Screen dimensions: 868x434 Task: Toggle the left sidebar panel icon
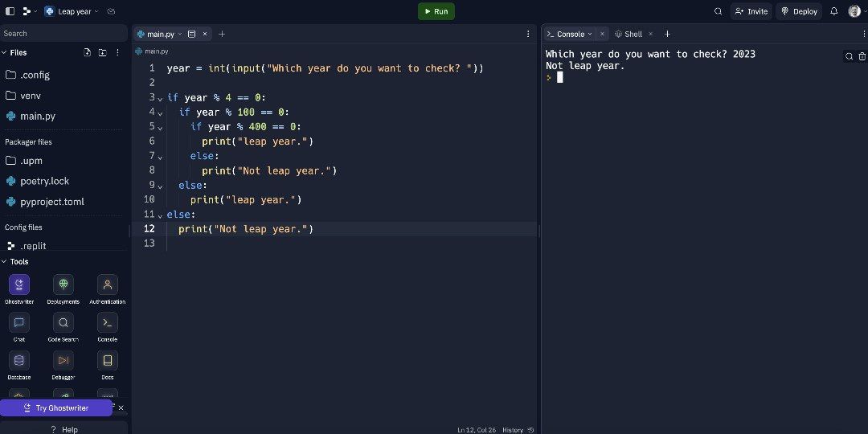[x=10, y=11]
